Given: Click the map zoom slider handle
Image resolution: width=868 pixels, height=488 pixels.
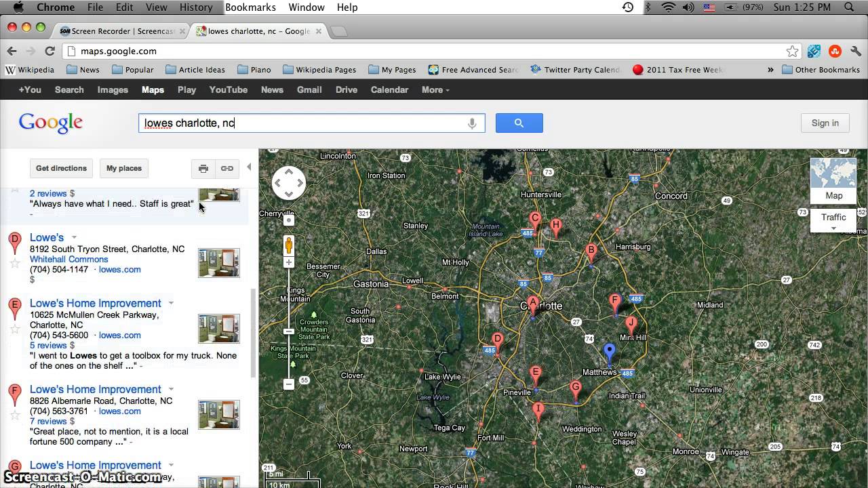Looking at the screenshot, I should 289,331.
